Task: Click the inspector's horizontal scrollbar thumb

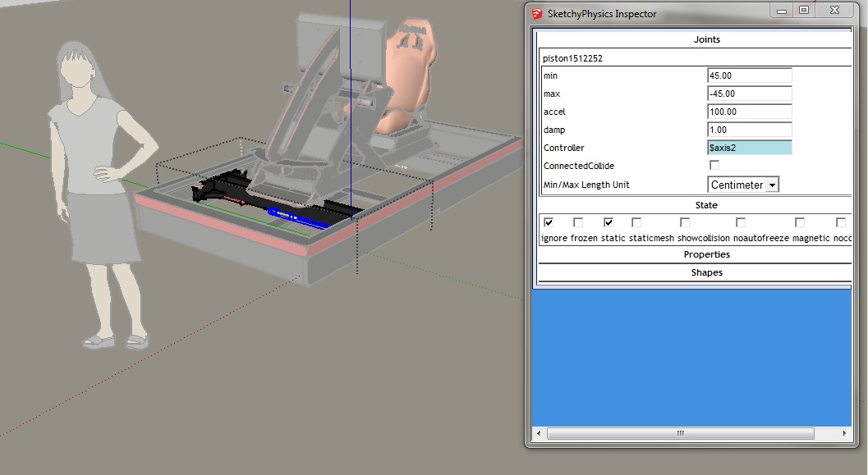Action: (679, 433)
